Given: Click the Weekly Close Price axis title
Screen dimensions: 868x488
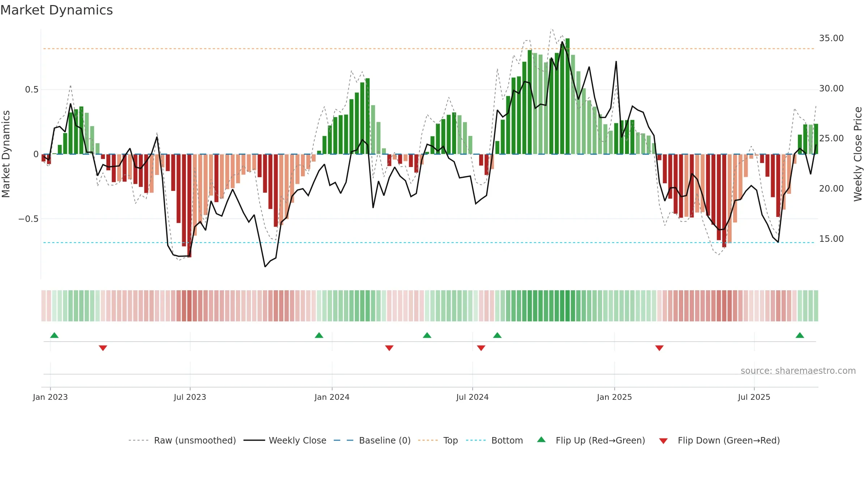Looking at the screenshot, I should click(858, 154).
